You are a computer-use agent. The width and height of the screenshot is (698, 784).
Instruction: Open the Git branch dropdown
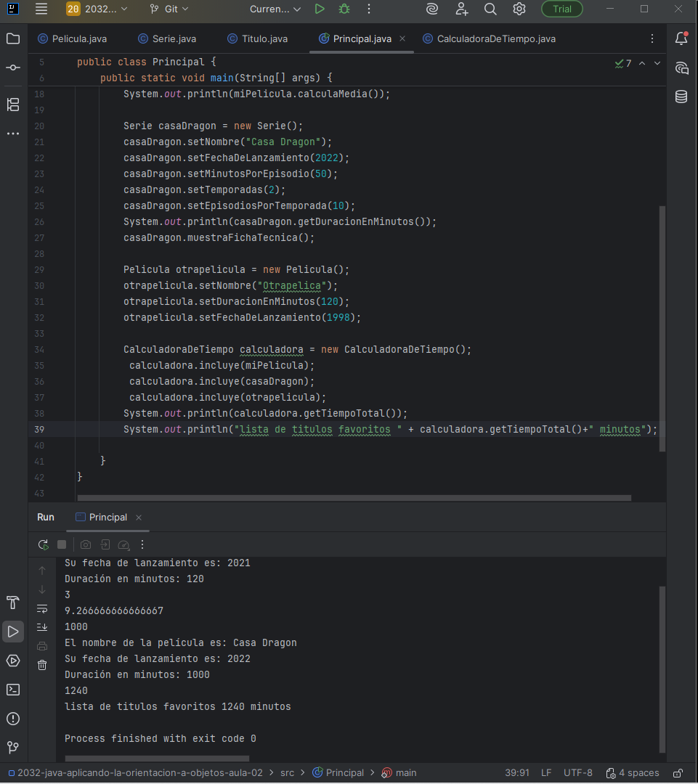(x=169, y=9)
